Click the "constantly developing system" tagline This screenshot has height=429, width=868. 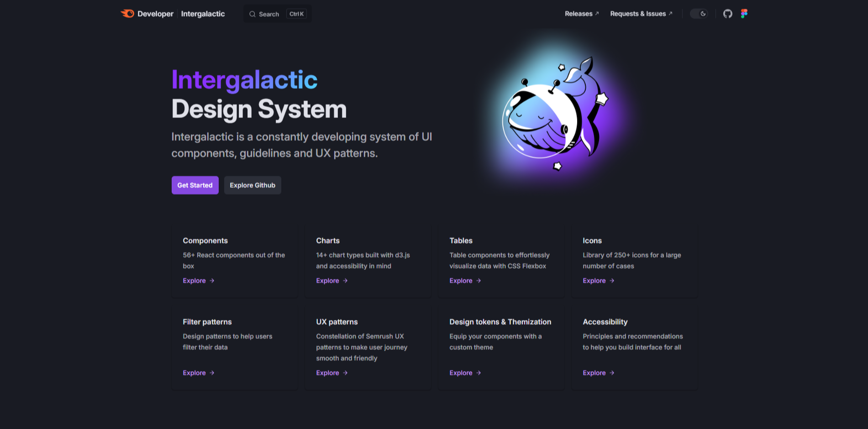[301, 145]
